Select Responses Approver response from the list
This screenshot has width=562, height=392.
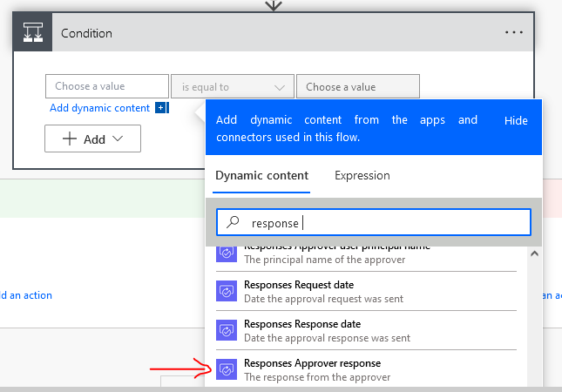tap(312, 363)
